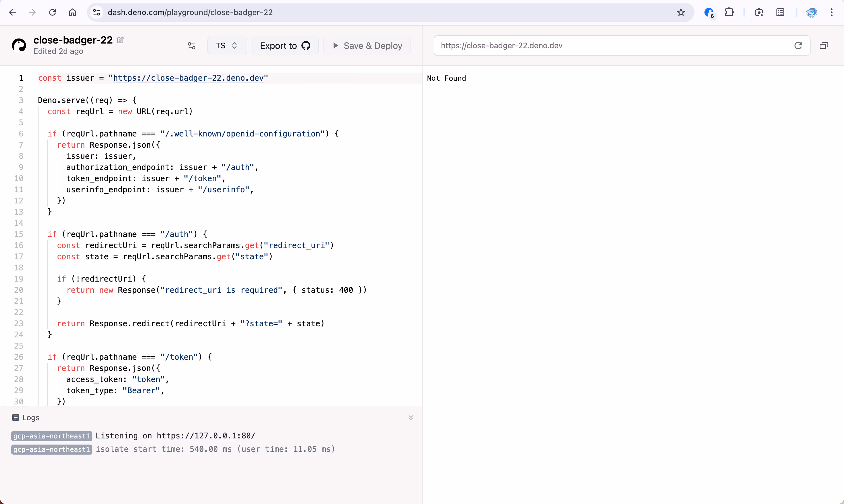Open the issuer URL link in code

[x=188, y=78]
